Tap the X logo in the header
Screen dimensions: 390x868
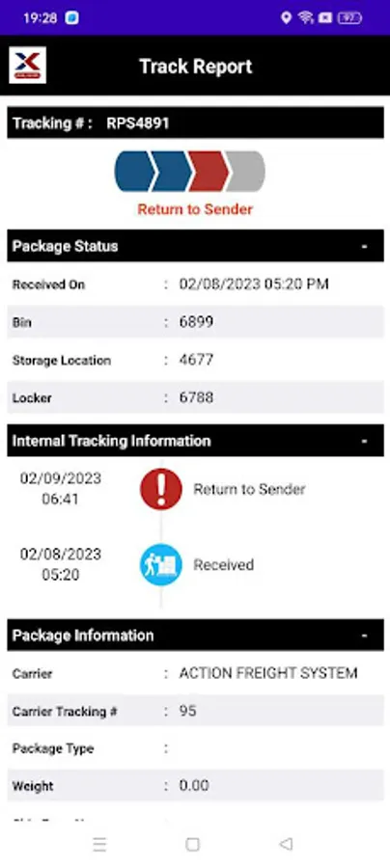[x=28, y=66]
